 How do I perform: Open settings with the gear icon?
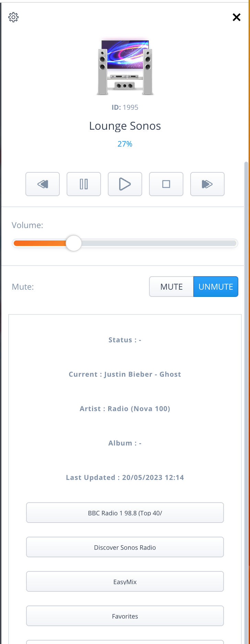coord(13,17)
